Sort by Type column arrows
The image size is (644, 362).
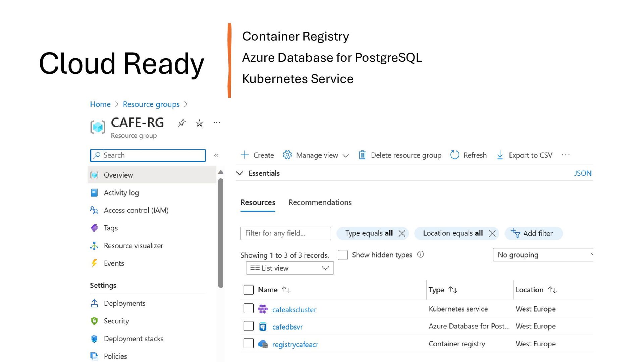pyautogui.click(x=453, y=290)
